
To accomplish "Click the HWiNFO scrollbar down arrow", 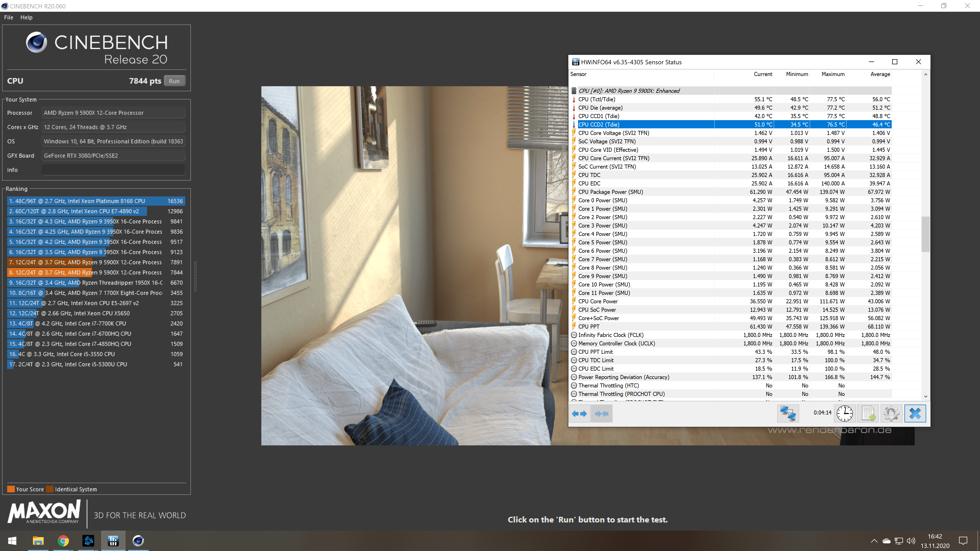I will tap(926, 396).
